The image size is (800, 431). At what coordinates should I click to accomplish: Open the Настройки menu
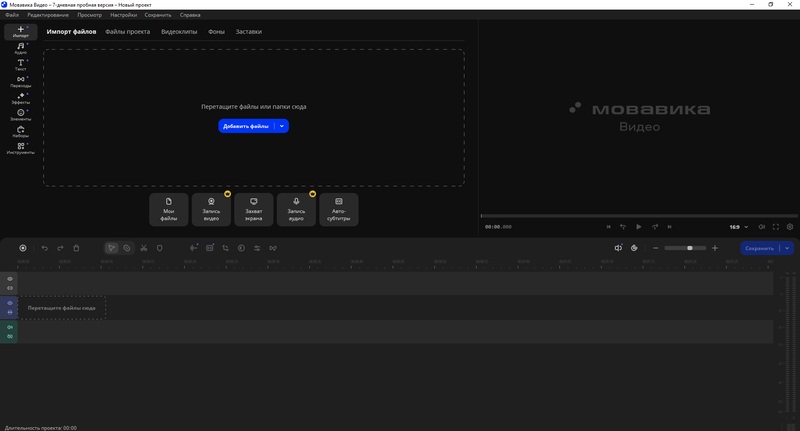pyautogui.click(x=123, y=15)
